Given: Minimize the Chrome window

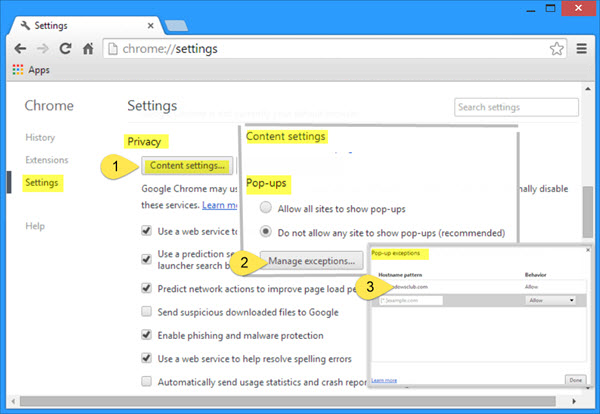Looking at the screenshot, I should point(531,9).
